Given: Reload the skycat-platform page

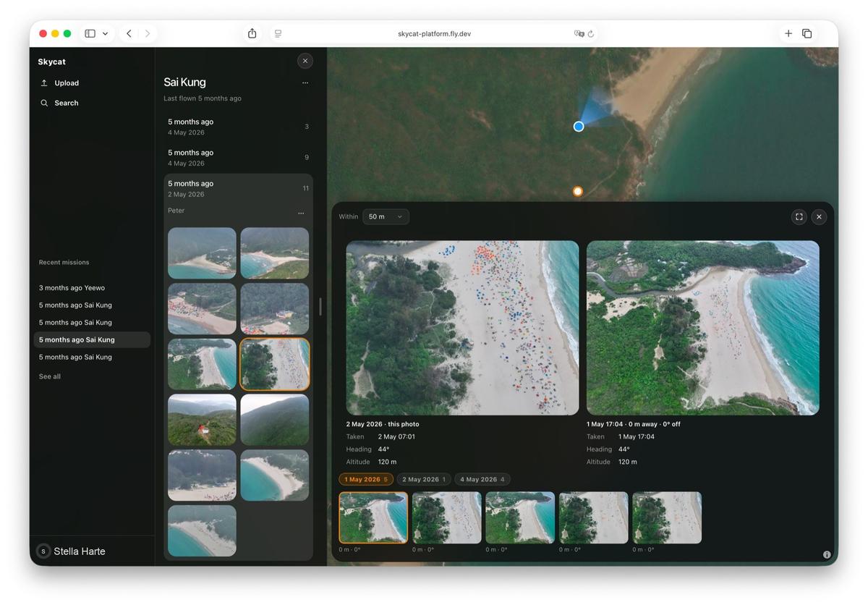Looking at the screenshot, I should pyautogui.click(x=591, y=34).
